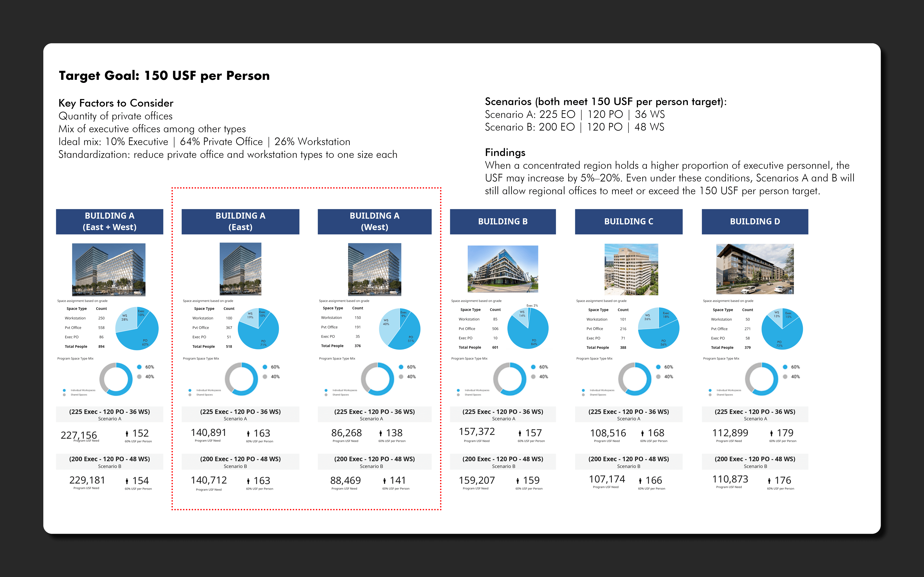The width and height of the screenshot is (924, 577).
Task: Click gray 40% legend dot in Building A (East + West)
Action: (139, 377)
